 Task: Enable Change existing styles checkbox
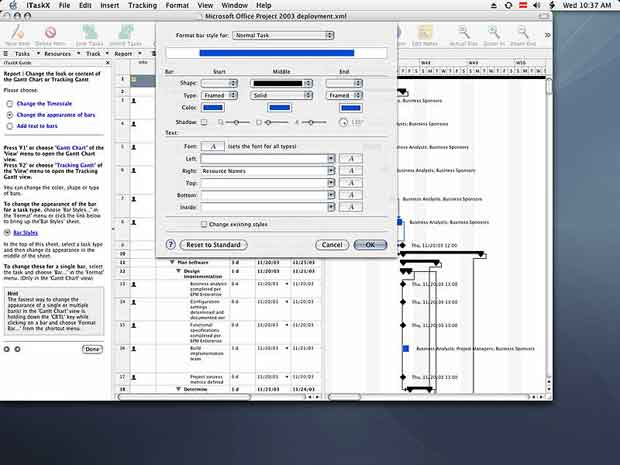(204, 224)
